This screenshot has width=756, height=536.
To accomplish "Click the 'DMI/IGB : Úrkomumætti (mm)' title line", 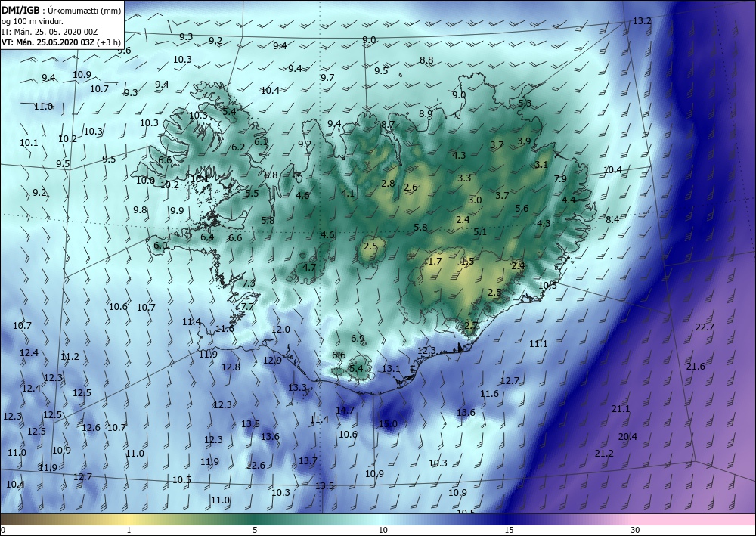I will [61, 11].
